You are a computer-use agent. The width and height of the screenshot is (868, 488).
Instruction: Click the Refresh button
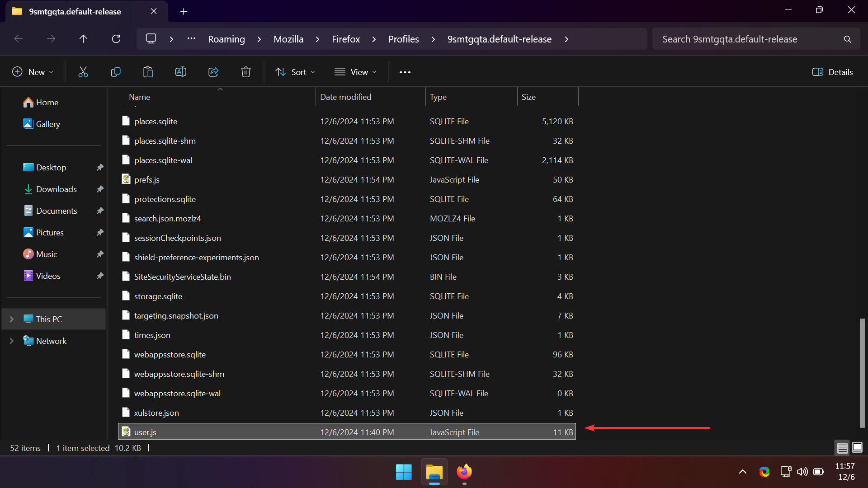[116, 39]
